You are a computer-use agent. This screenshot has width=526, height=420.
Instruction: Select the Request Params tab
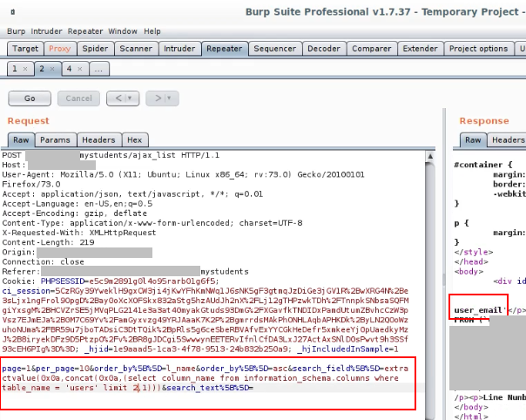tap(56, 140)
